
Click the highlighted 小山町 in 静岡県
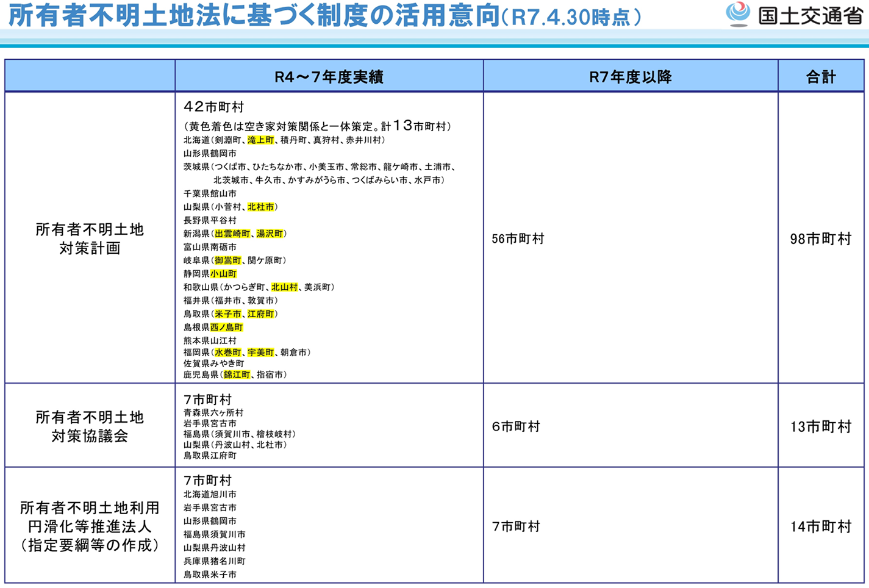(223, 274)
